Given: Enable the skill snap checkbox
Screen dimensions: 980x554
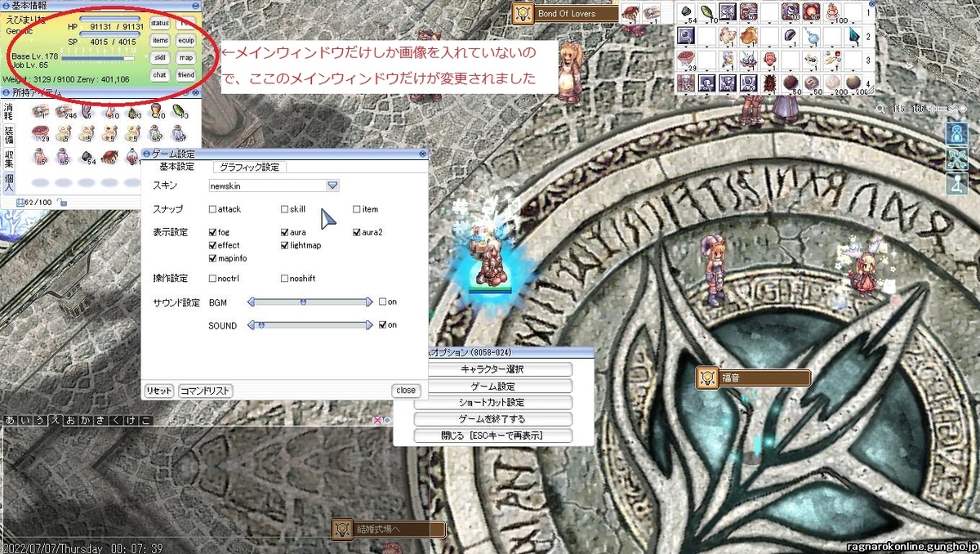Looking at the screenshot, I should coord(284,209).
